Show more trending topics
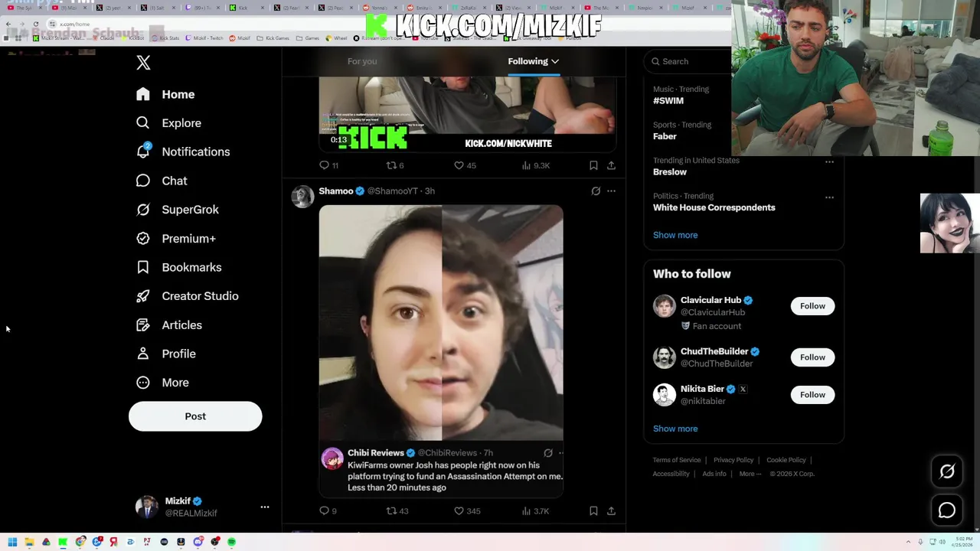This screenshot has height=551, width=980. [x=675, y=235]
